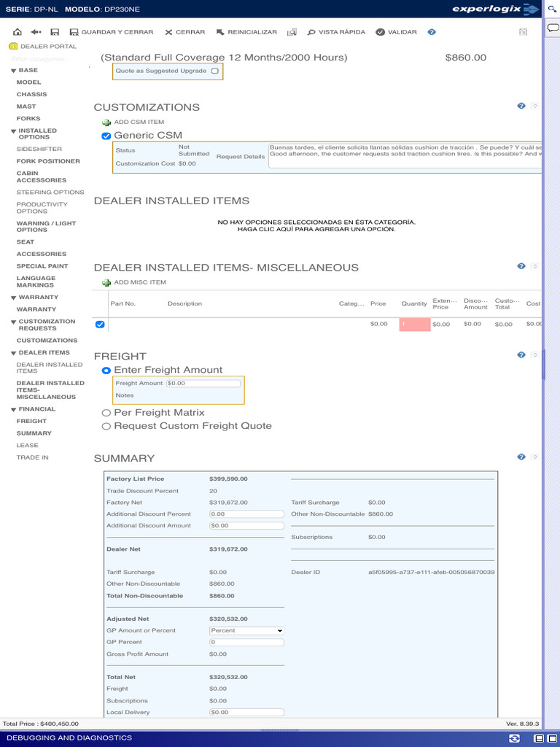Screen dimensions: 560x747
Task: Collapse the WARRANTY category triangle in sidebar
Action: click(13, 298)
